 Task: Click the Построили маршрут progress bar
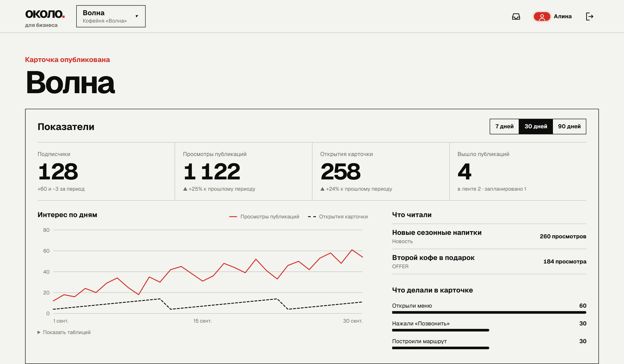pyautogui.click(x=441, y=348)
